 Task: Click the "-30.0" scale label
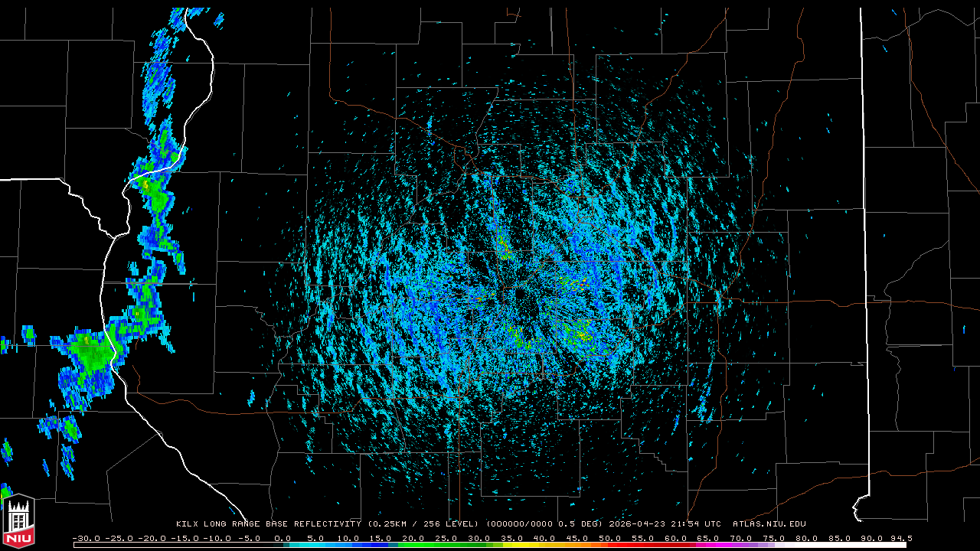(87, 538)
